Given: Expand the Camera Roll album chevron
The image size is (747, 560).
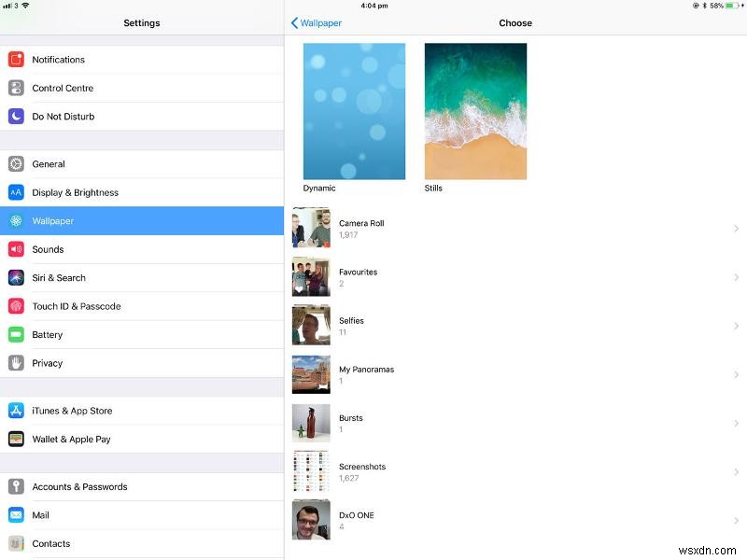Looking at the screenshot, I should pyautogui.click(x=737, y=229).
